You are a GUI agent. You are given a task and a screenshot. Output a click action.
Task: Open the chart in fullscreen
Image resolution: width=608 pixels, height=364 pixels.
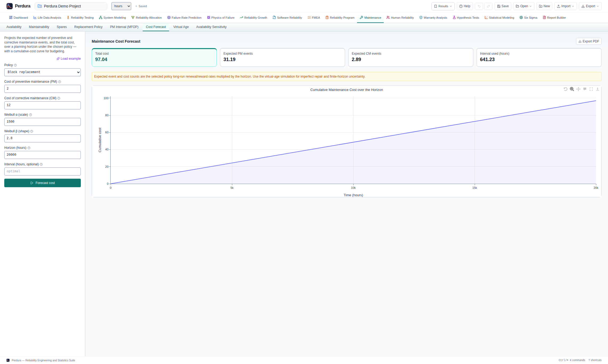(x=591, y=89)
